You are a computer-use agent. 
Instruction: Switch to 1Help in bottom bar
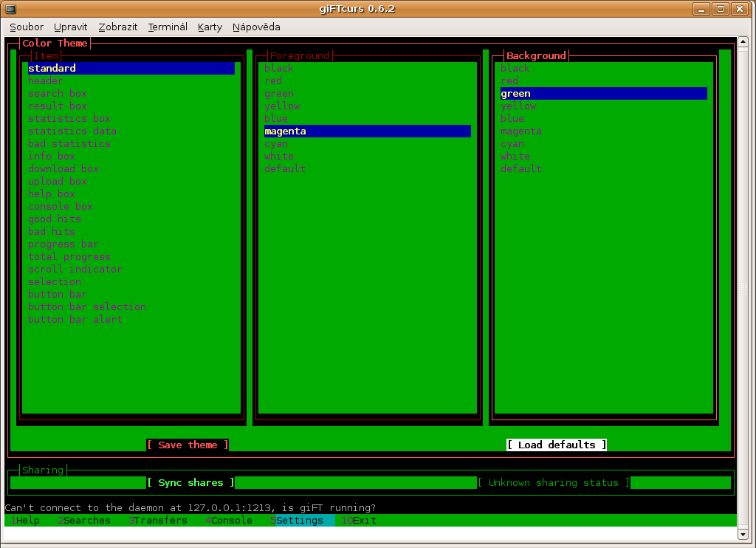[x=25, y=521]
